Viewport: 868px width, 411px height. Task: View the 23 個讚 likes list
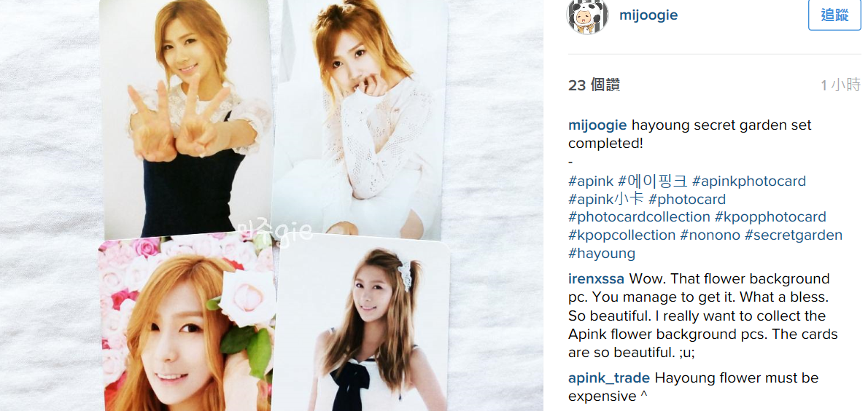pos(594,85)
